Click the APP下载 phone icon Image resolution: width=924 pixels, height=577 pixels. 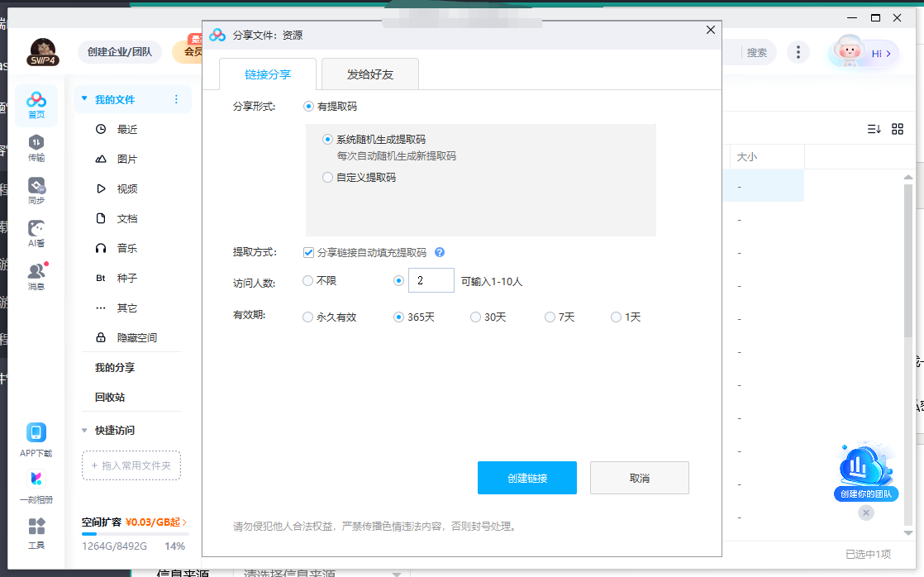pyautogui.click(x=36, y=432)
